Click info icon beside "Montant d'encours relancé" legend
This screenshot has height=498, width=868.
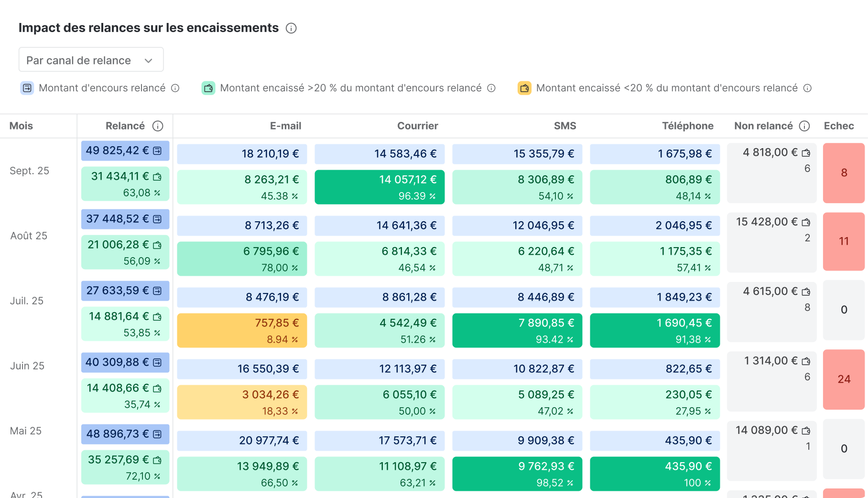(175, 88)
